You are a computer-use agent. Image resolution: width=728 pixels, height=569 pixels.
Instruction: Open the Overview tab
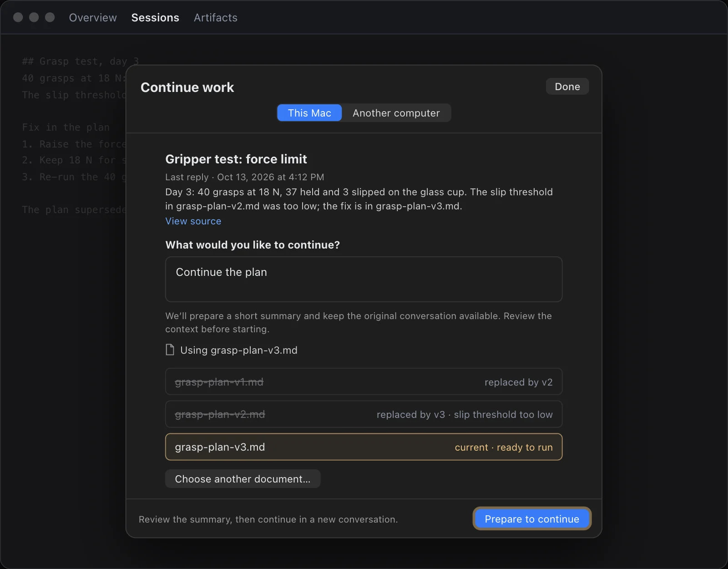tap(93, 18)
